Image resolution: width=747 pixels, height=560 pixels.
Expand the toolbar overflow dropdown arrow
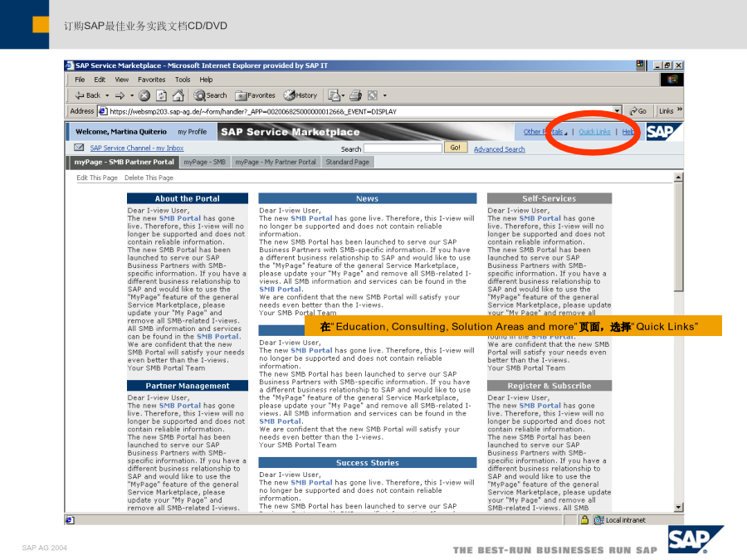(x=384, y=95)
